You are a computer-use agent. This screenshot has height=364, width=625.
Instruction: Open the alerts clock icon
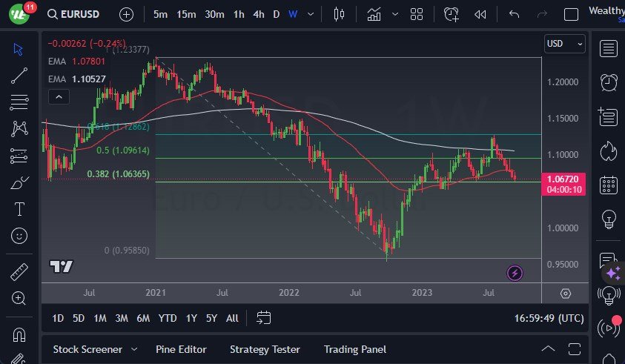point(609,82)
